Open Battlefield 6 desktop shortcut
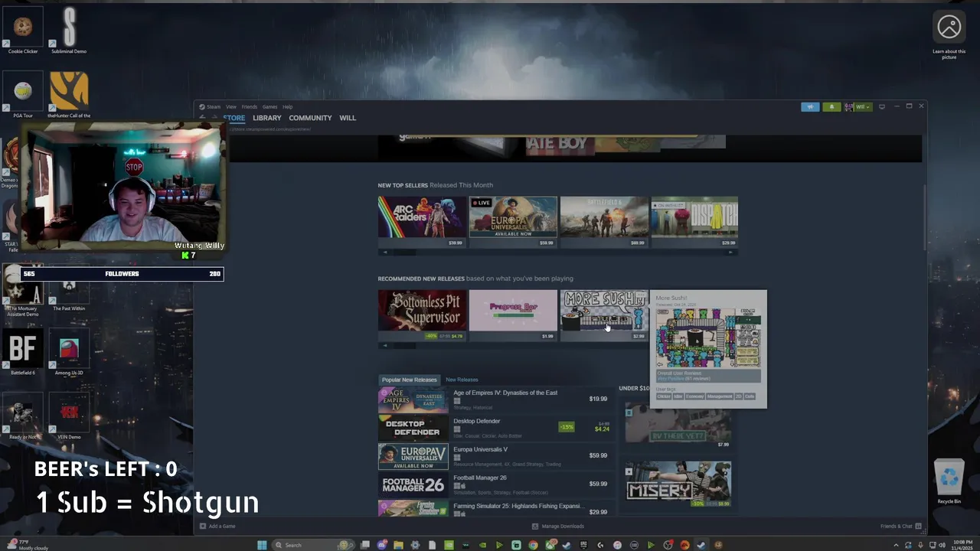The height and width of the screenshot is (551, 980). click(x=23, y=352)
